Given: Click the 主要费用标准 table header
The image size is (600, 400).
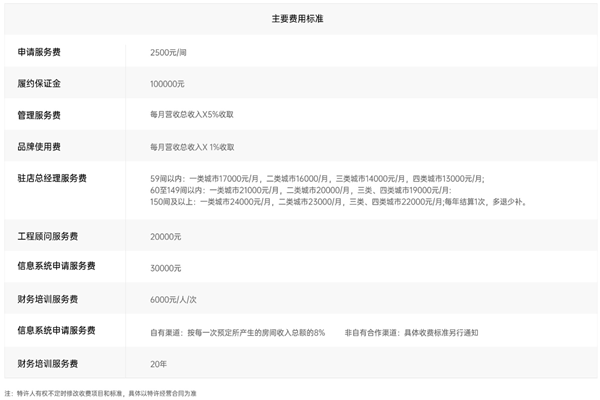Looking at the screenshot, I should 300,19.
